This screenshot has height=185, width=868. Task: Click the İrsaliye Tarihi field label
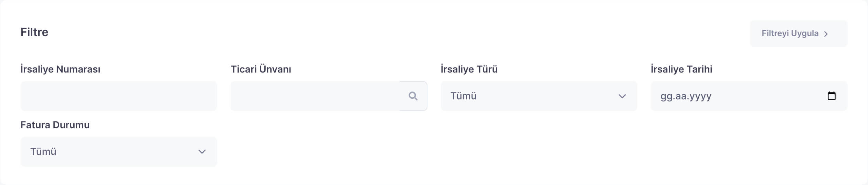(x=681, y=69)
